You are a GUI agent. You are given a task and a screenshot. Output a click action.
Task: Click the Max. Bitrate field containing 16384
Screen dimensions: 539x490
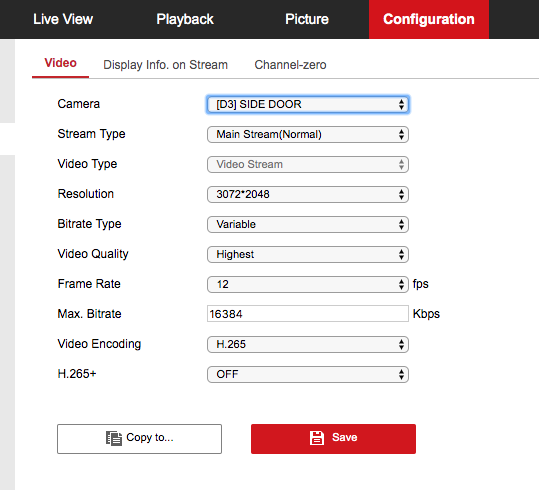(308, 314)
